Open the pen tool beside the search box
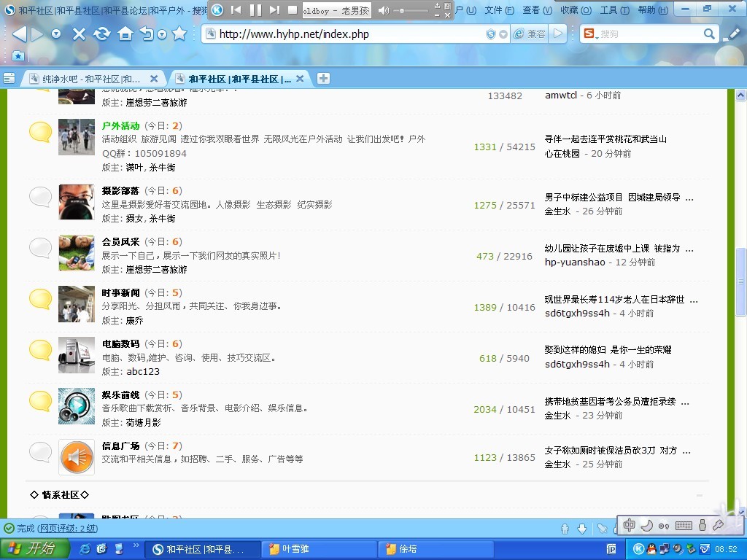 click(731, 34)
